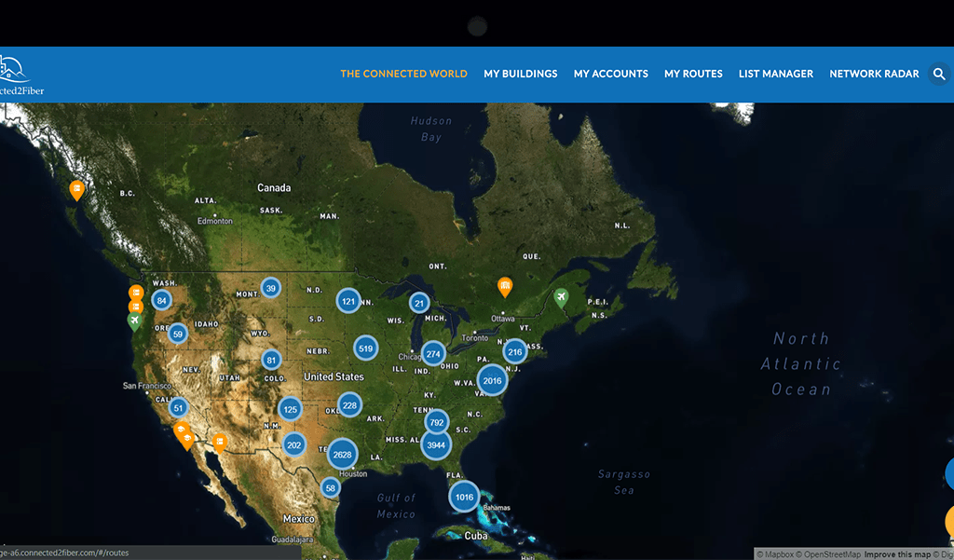Viewport: 954px width, 560px height.
Task: Go to My Buildings
Action: click(x=520, y=74)
